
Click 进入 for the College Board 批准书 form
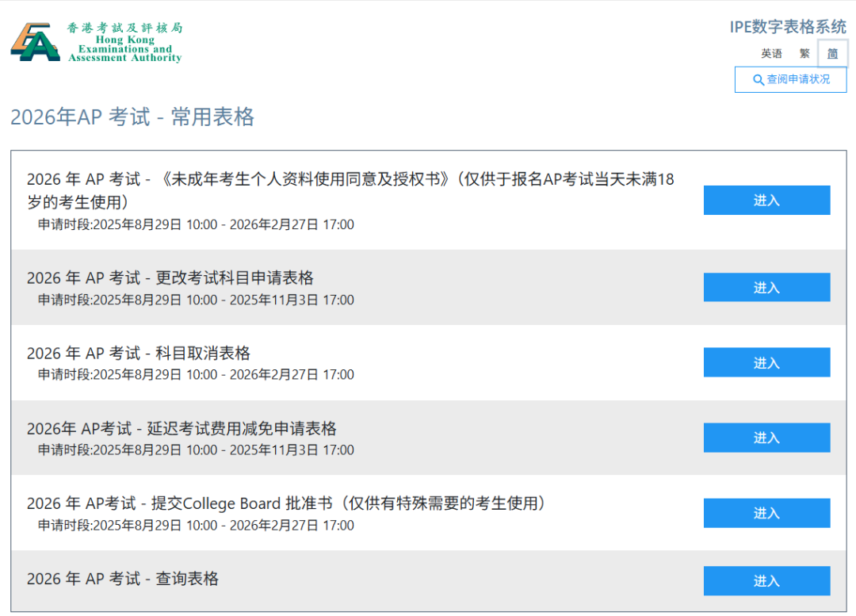[x=766, y=512]
